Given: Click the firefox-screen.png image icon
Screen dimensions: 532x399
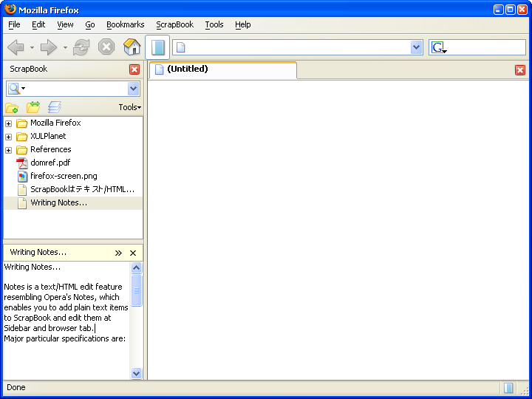Looking at the screenshot, I should (x=22, y=177).
